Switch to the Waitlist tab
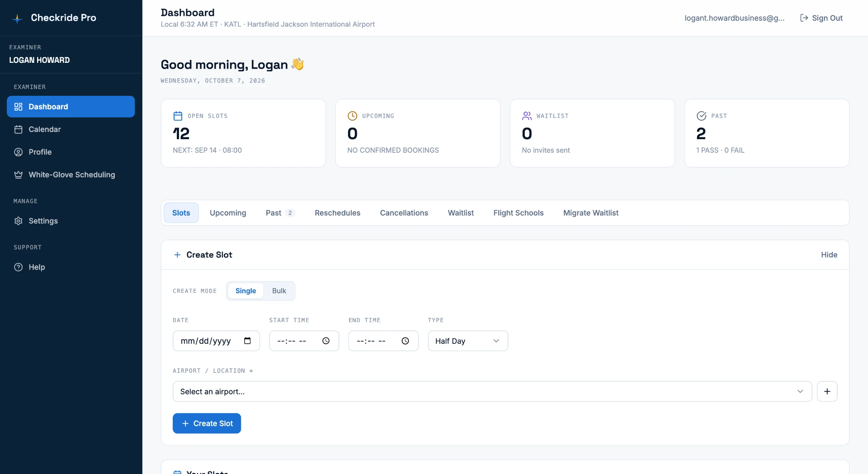 click(x=461, y=213)
